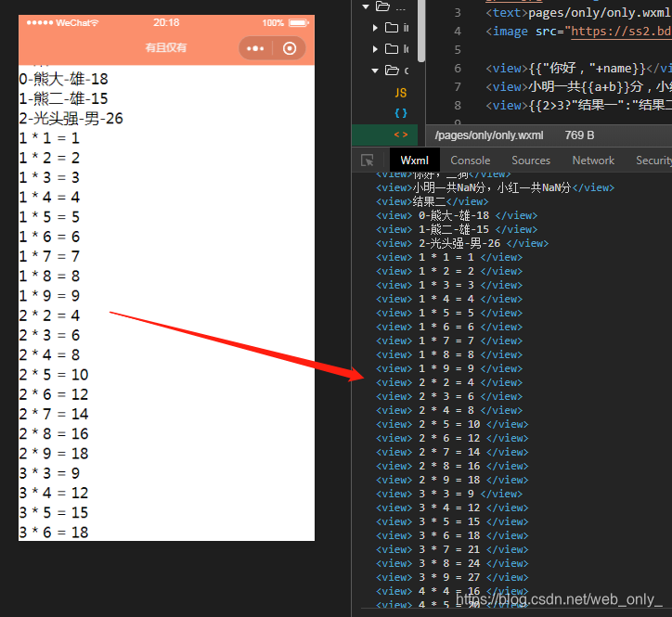Collapse the top open folder in tree
The height and width of the screenshot is (617, 672).
pos(366,6)
